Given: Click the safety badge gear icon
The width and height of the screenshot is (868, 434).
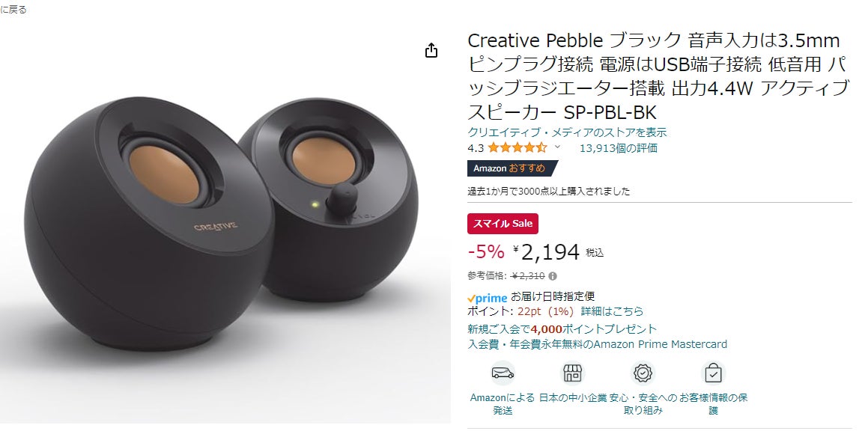Looking at the screenshot, I should tap(643, 373).
